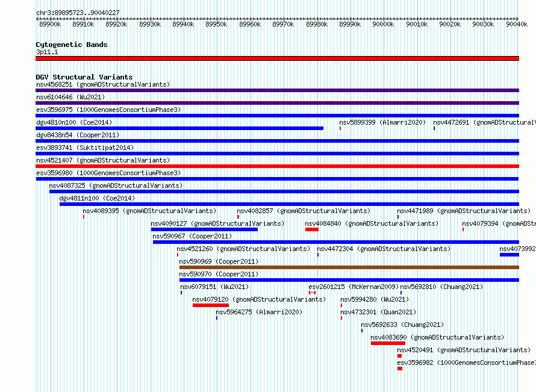Screen dimensions: 536x392
Task: Click the 90040k ruler tick label
Action: click(517, 24)
